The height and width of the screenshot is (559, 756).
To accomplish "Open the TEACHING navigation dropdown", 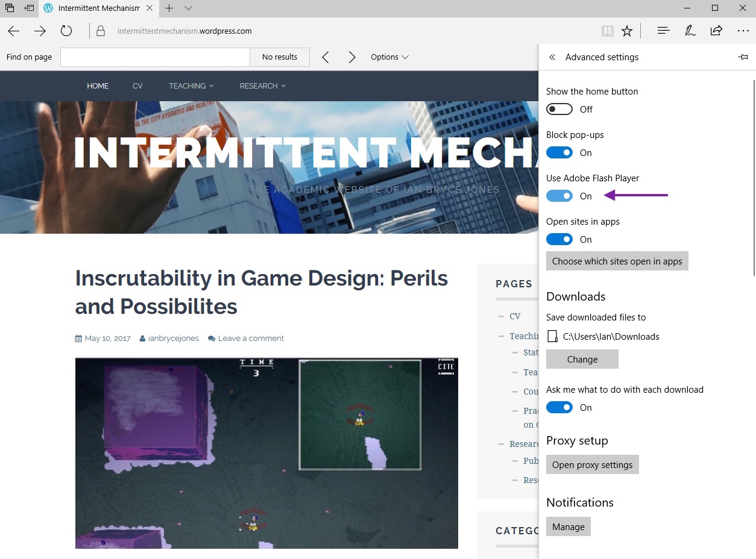I will tap(191, 86).
